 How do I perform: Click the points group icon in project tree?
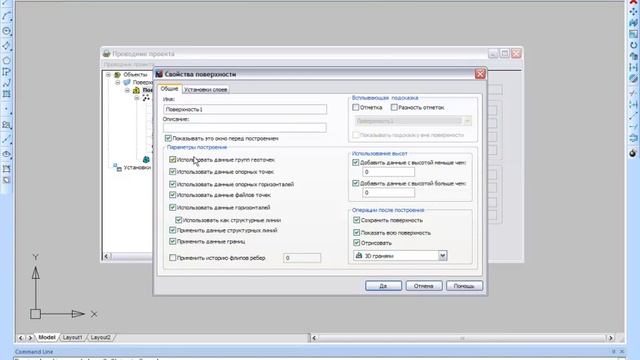click(x=146, y=98)
